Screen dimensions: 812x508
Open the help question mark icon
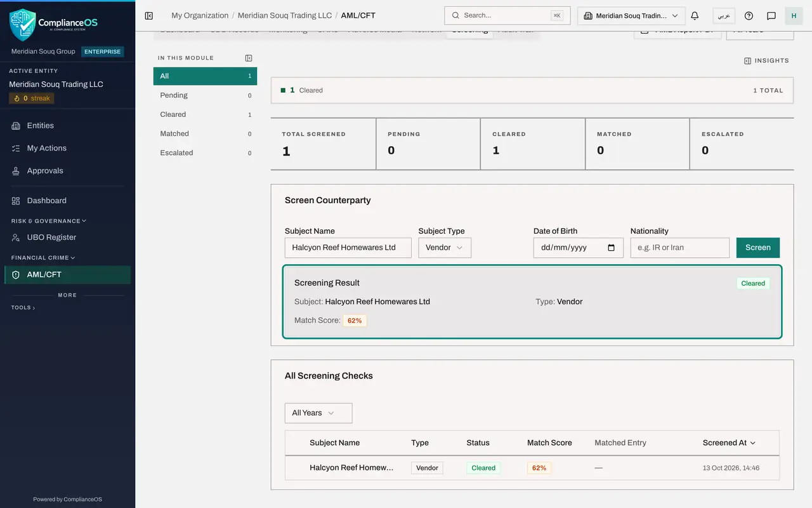point(749,15)
